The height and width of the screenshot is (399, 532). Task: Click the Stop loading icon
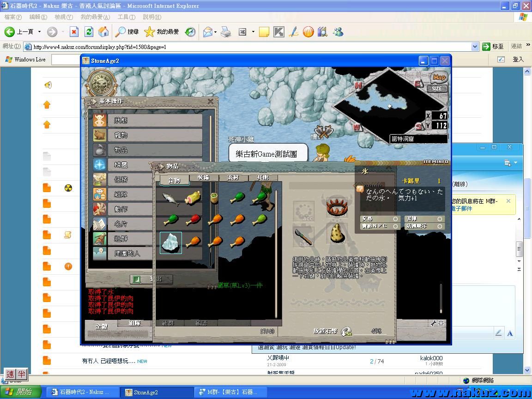[x=74, y=32]
